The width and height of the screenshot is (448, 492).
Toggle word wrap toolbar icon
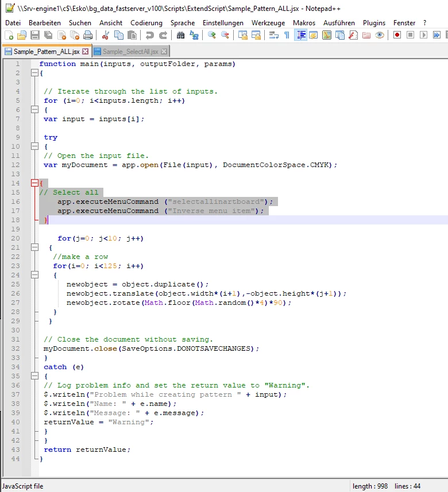[273, 35]
